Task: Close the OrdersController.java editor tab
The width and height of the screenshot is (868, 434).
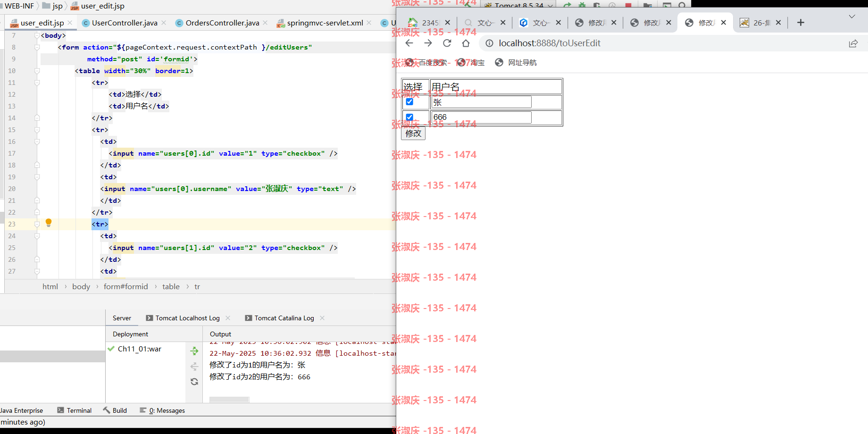Action: click(265, 23)
